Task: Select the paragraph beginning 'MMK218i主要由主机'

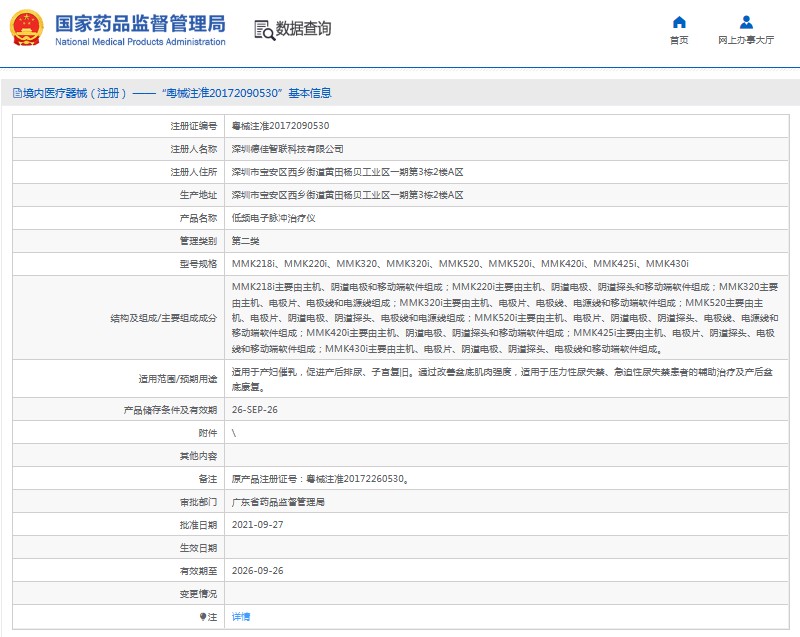Action: coord(505,318)
